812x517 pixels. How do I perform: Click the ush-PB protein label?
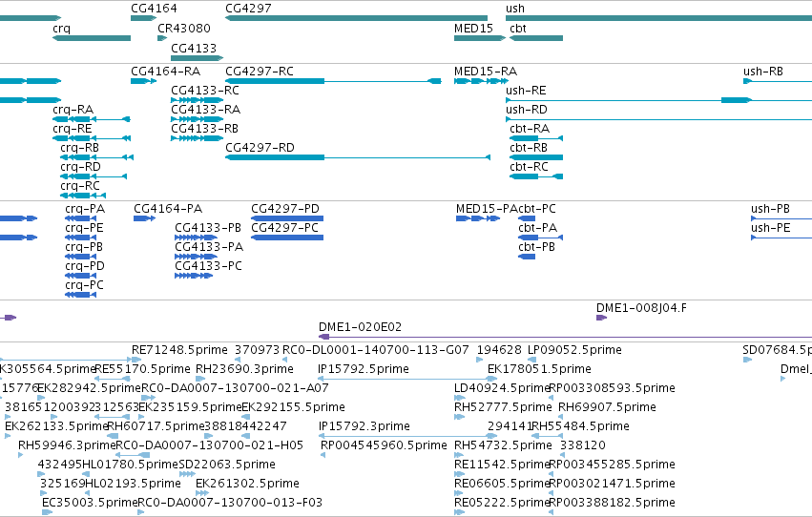pos(770,209)
